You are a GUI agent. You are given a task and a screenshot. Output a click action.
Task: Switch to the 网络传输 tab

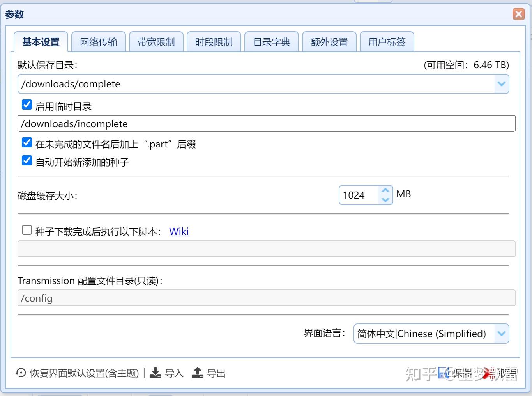coord(99,42)
